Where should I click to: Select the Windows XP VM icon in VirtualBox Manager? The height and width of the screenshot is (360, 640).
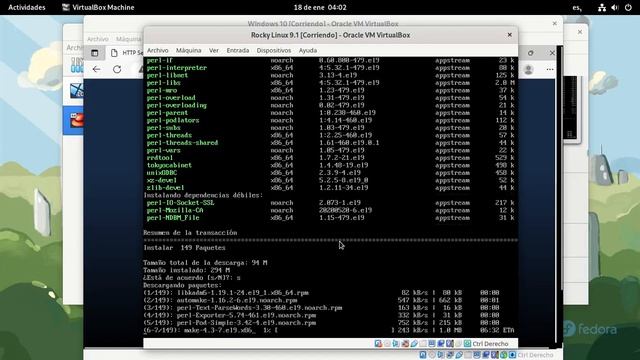pyautogui.click(x=76, y=91)
